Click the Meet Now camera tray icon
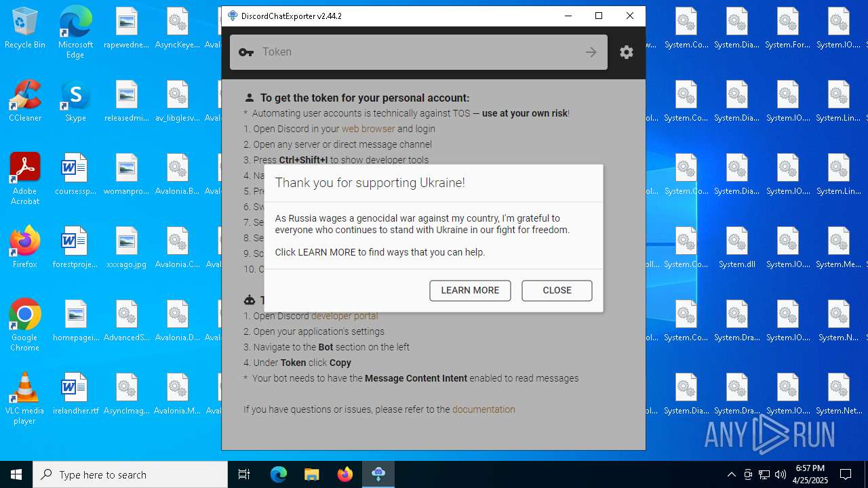The image size is (868, 488). [748, 474]
